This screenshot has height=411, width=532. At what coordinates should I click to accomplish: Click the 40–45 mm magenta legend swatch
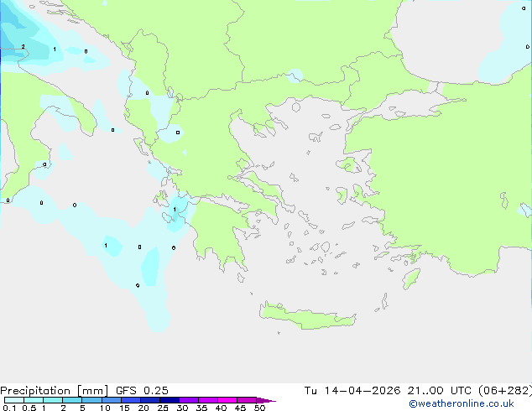point(227,400)
